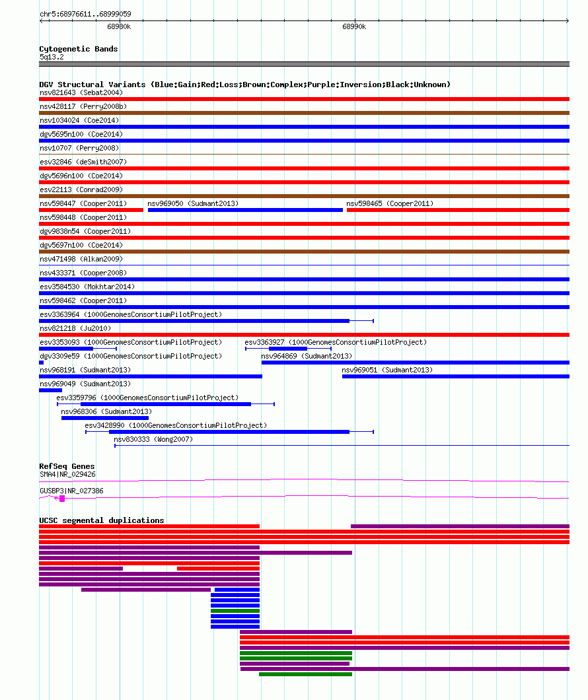Select variant nsv1034024 (Coe2014)

pos(79,121)
